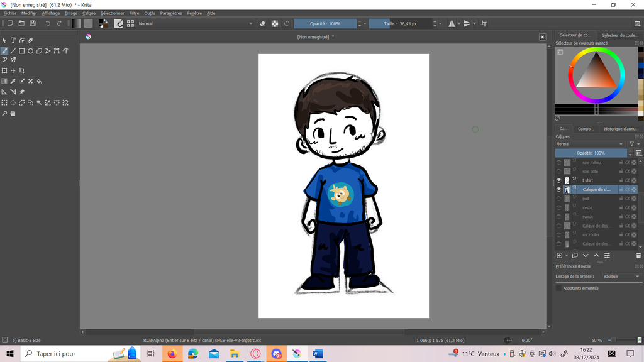644x362 pixels.
Task: Select the 'veste' layer
Action: [587, 207]
